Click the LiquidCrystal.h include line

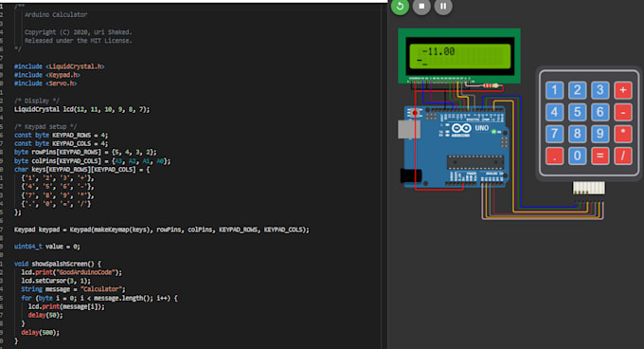pyautogui.click(x=59, y=66)
